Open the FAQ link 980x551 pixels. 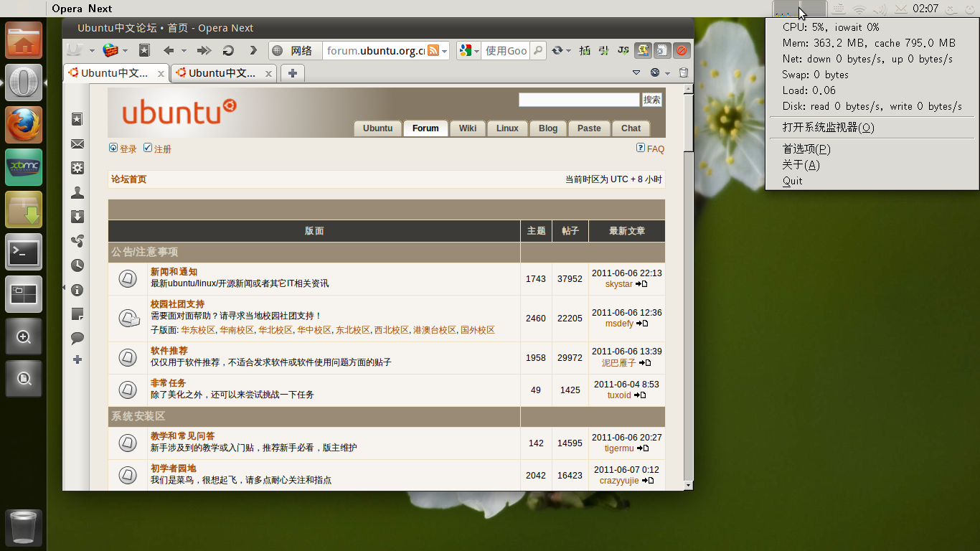click(x=656, y=149)
